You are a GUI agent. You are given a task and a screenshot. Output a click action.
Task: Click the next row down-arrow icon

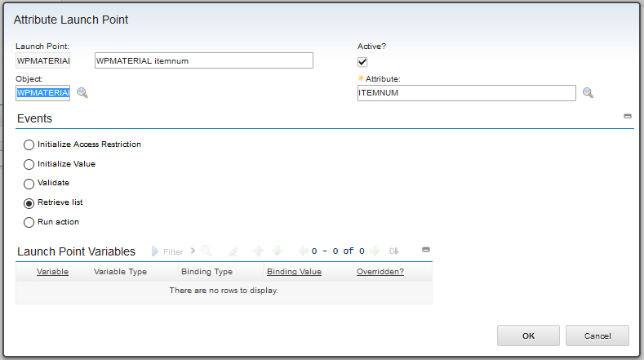pos(278,251)
